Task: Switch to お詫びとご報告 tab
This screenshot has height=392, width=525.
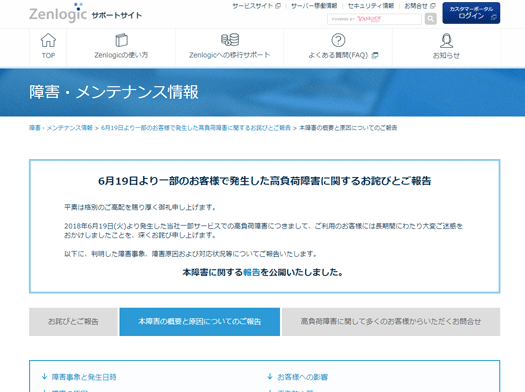Action: click(73, 322)
